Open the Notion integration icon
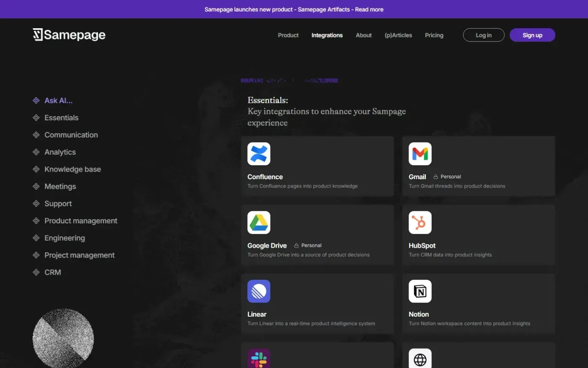 click(420, 291)
